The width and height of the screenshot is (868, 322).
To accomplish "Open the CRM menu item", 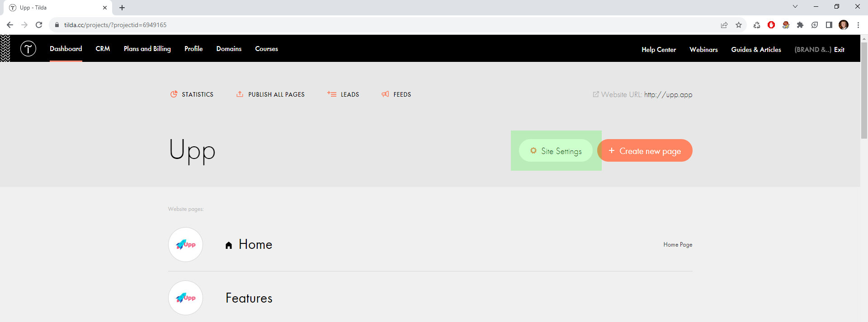I will pyautogui.click(x=103, y=48).
